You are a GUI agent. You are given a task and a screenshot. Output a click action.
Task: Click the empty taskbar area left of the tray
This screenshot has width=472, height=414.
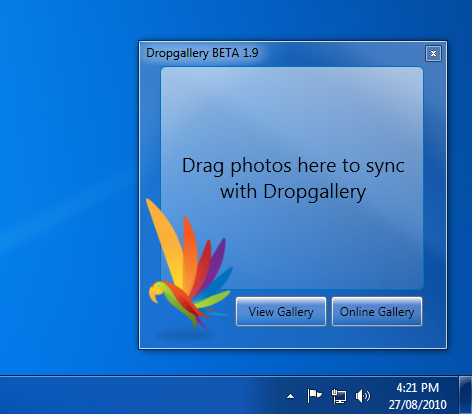pos(140,395)
